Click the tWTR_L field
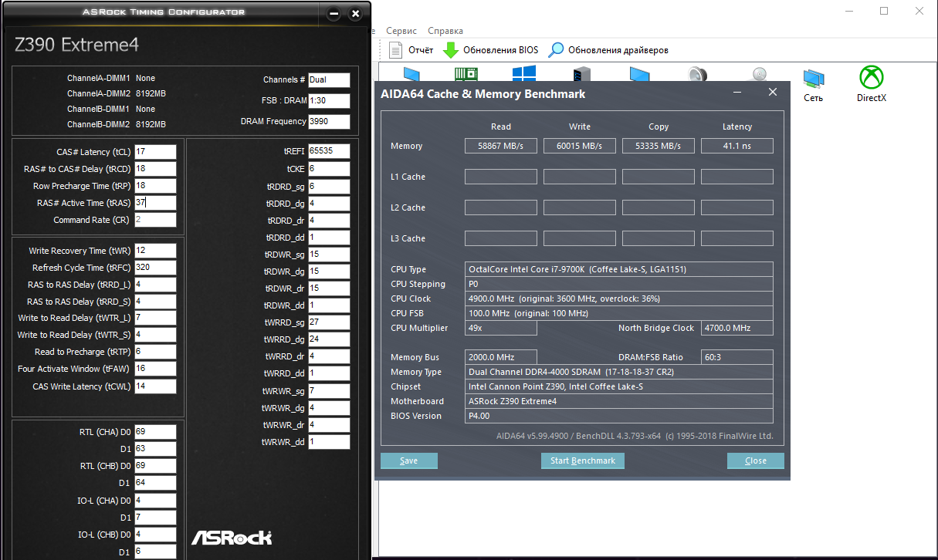The image size is (938, 560). click(x=155, y=318)
